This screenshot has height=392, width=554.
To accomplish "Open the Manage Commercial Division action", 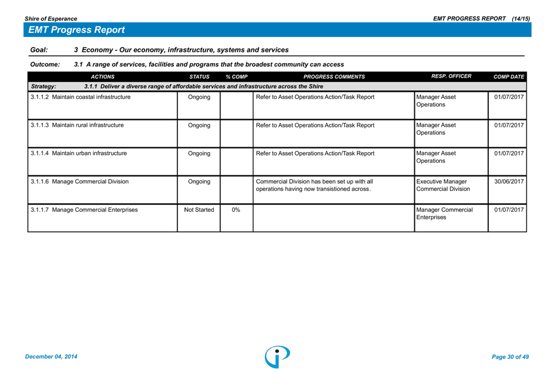I will point(79,181).
